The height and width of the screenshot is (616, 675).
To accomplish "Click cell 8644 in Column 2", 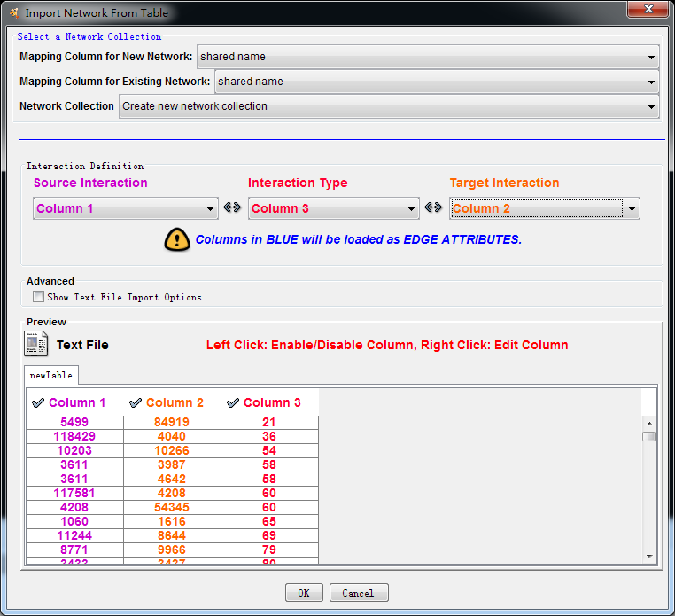I will point(172,536).
